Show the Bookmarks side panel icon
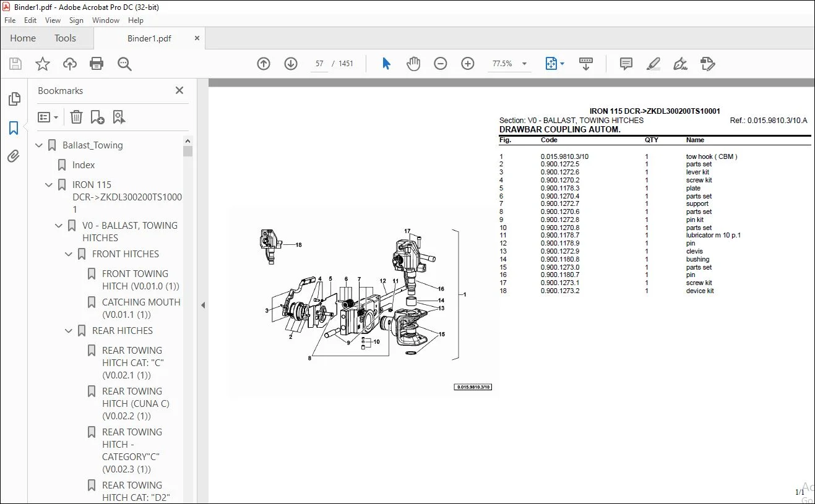 [14, 128]
